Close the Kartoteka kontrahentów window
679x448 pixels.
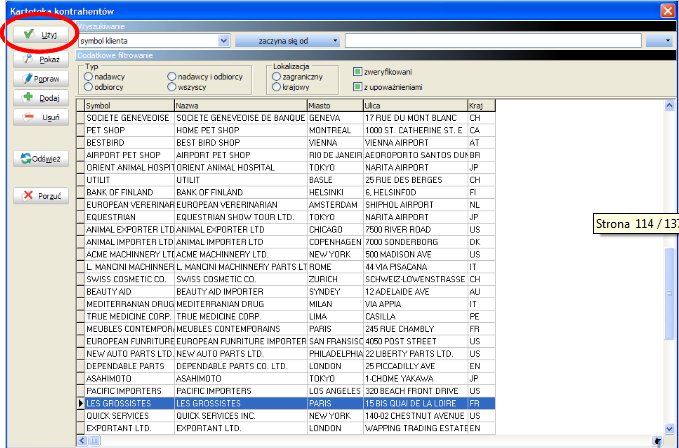[667, 10]
